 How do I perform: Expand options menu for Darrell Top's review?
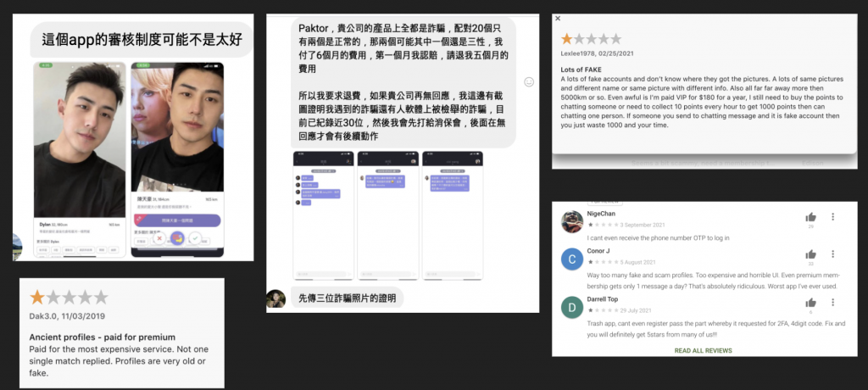point(834,302)
